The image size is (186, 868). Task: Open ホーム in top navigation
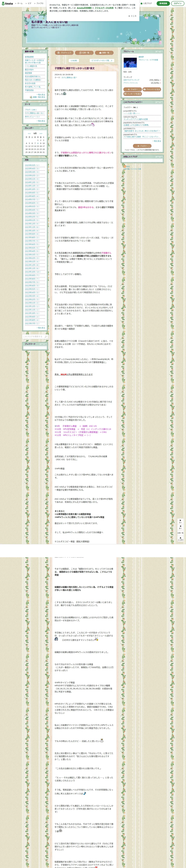pyautogui.click(x=20, y=3)
